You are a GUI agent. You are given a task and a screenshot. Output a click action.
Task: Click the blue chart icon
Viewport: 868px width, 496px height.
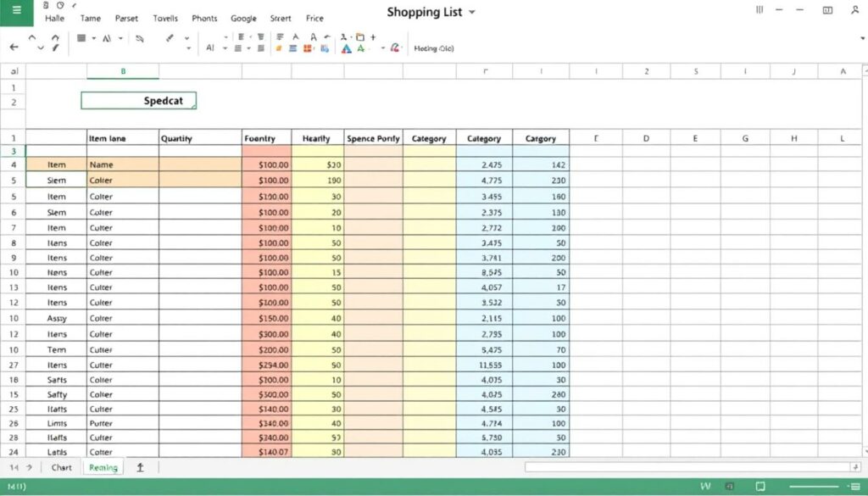click(x=325, y=48)
